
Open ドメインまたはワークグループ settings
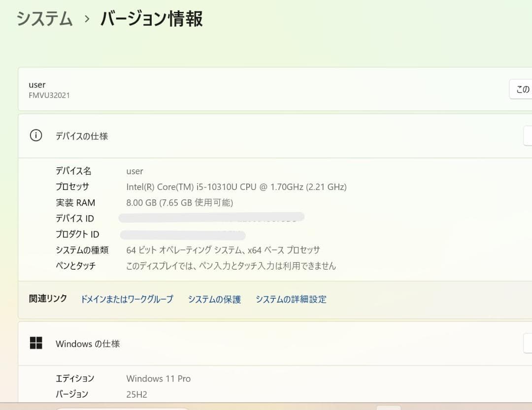(x=127, y=299)
